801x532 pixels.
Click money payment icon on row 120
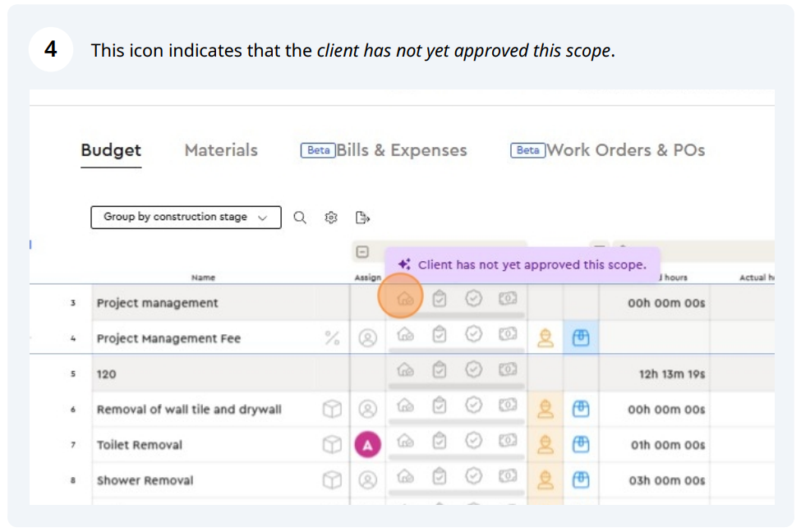508,369
